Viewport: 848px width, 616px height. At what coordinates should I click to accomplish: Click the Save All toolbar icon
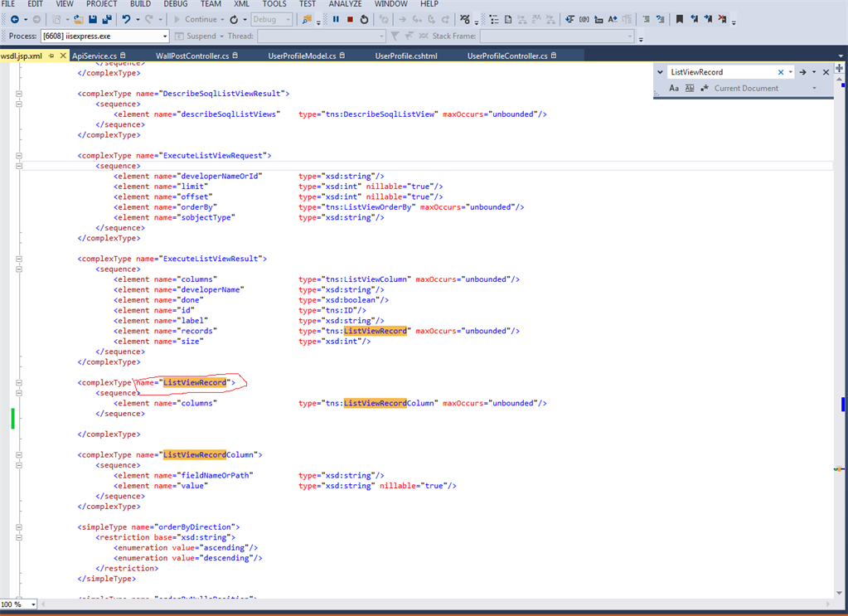[105, 19]
